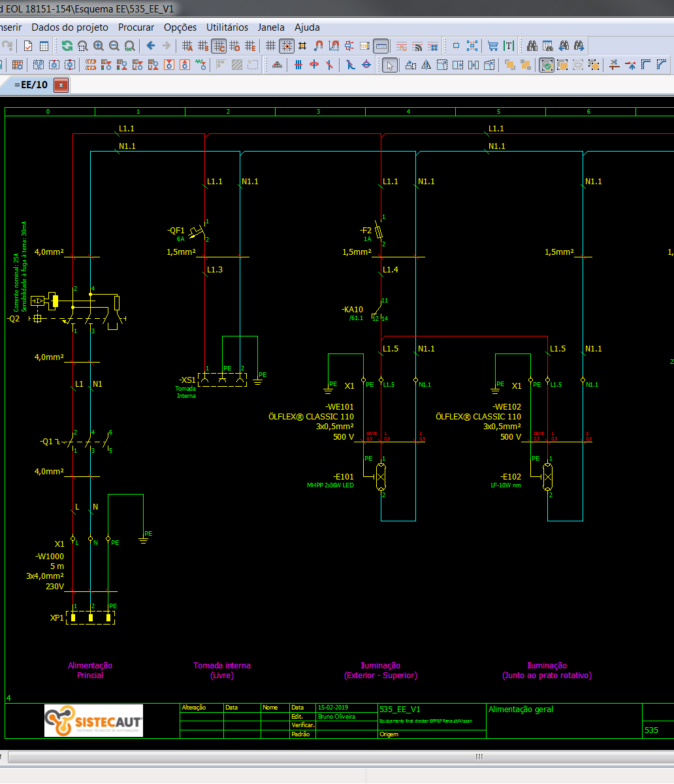Screen dimensions: 674x784
Task: Go back with the blue left arrow
Action: point(151,46)
